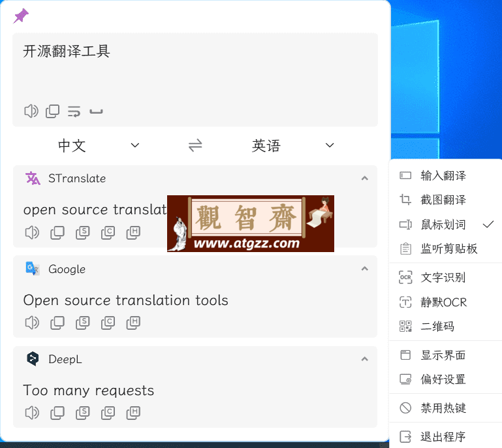
Task: Copy the DeepL result text
Action: coord(57,413)
